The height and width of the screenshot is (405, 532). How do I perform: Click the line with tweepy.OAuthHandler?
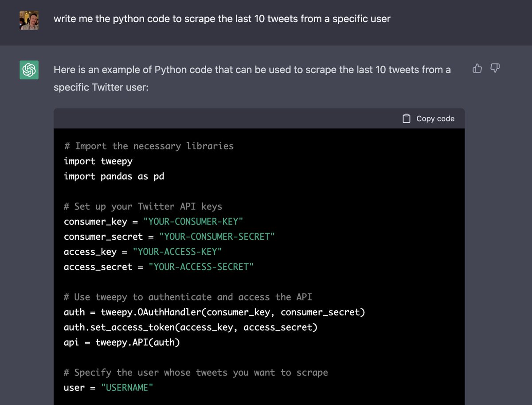tap(214, 312)
